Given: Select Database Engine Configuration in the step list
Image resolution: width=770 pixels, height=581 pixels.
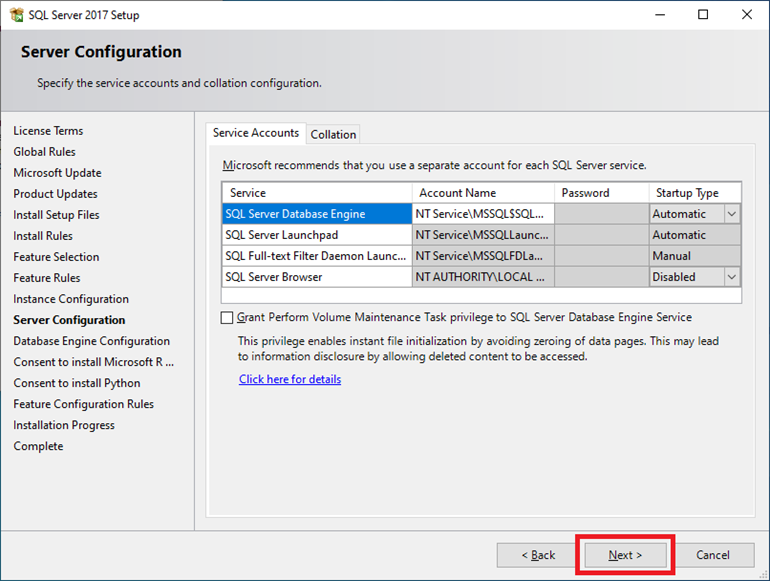Looking at the screenshot, I should pos(91,341).
